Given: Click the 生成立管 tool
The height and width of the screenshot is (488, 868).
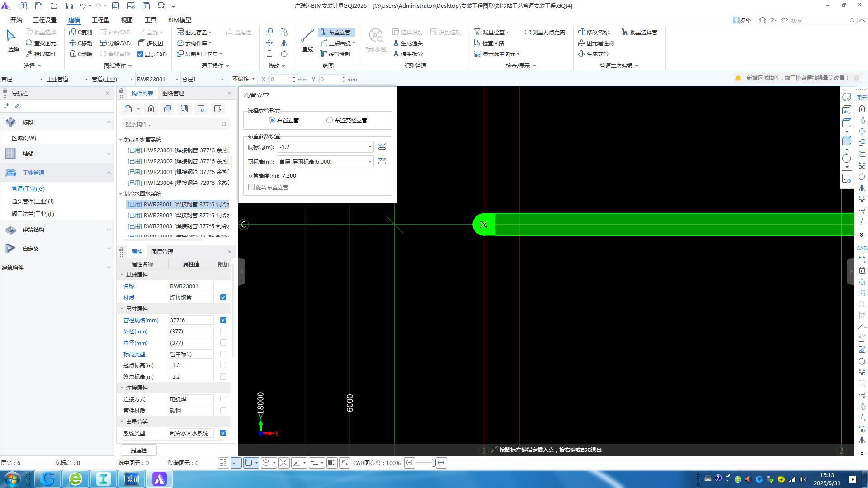Looking at the screenshot, I should (x=593, y=54).
